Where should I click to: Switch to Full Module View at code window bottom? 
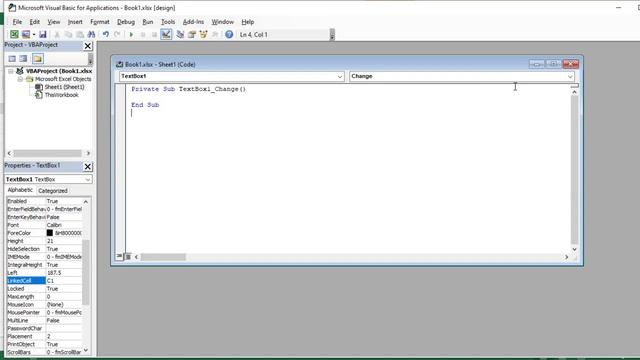pyautogui.click(x=128, y=257)
